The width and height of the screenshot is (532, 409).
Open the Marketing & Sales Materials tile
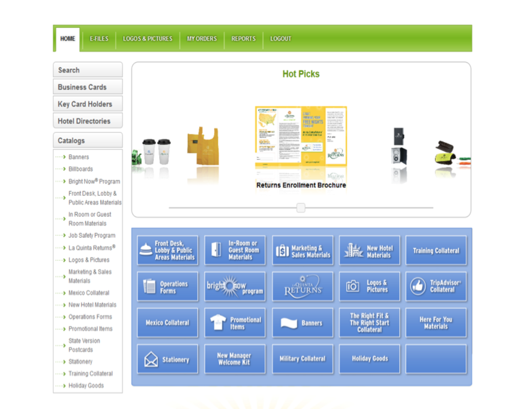[303, 250]
